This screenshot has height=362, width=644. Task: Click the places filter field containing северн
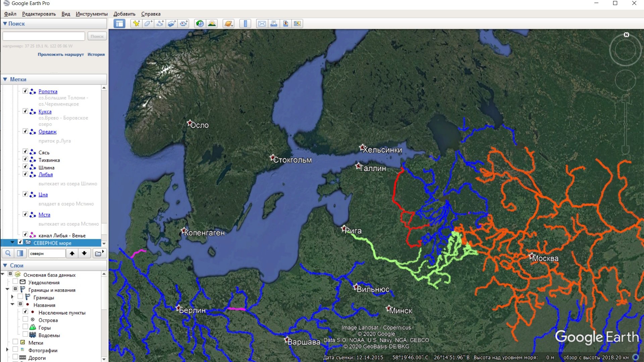pyautogui.click(x=47, y=253)
